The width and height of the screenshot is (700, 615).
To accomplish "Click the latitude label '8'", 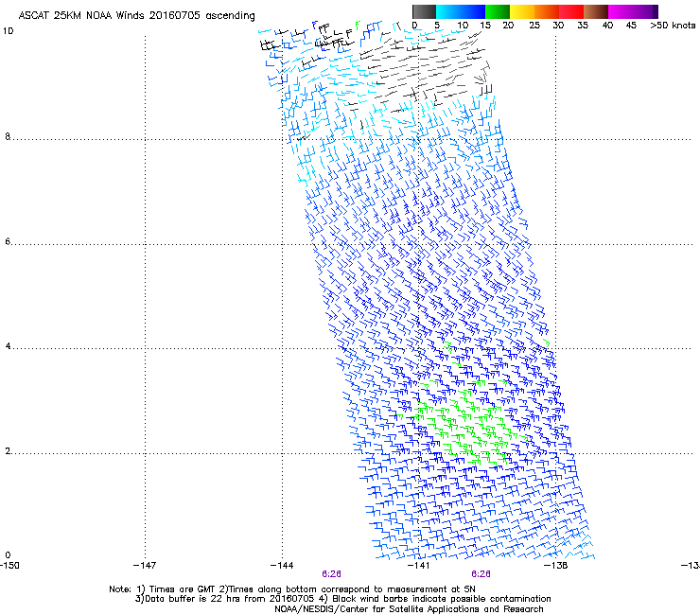I will pos(8,136).
